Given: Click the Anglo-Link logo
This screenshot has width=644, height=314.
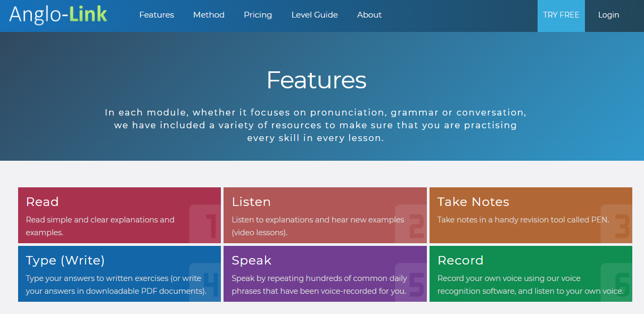Looking at the screenshot, I should pos(58,14).
